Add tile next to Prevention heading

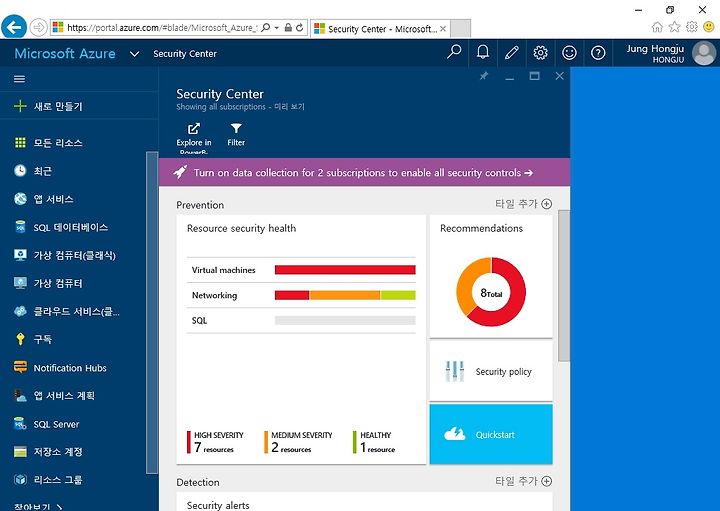click(523, 204)
